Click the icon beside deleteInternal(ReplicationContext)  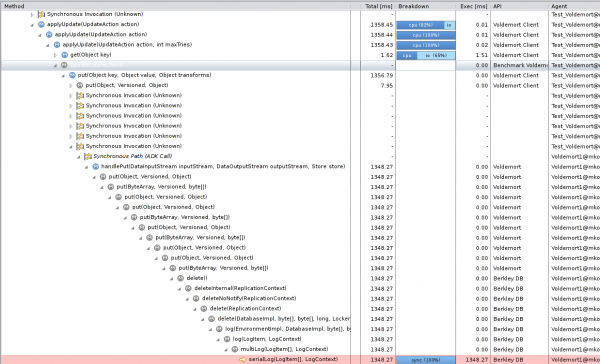[188, 288]
